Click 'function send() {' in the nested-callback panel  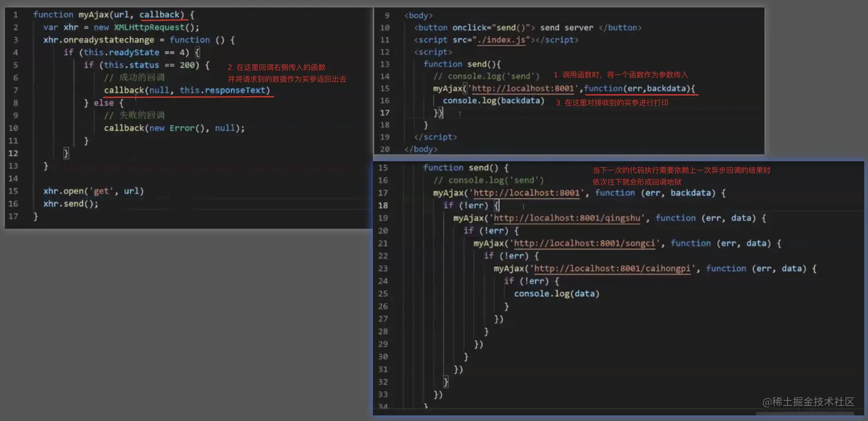tap(466, 167)
